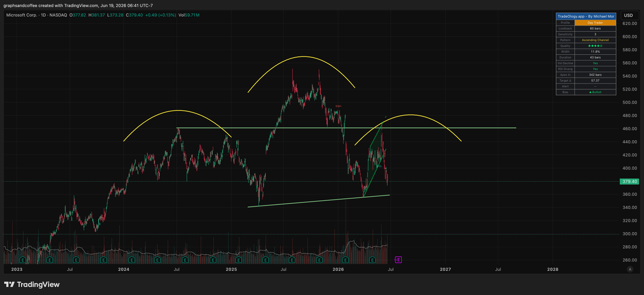Click the Ascending Channel pattern cell

click(595, 40)
